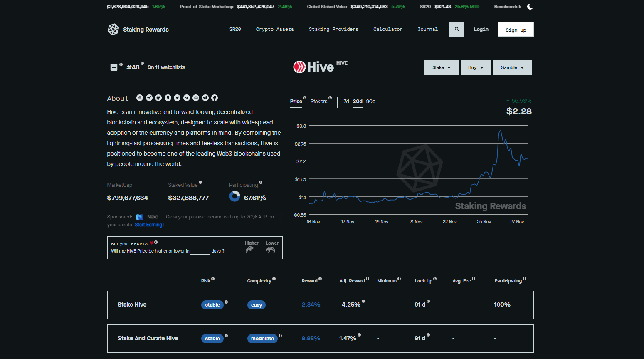Open Hive's Twitter icon
Viewport: 644px width, 359px height.
[177, 98]
